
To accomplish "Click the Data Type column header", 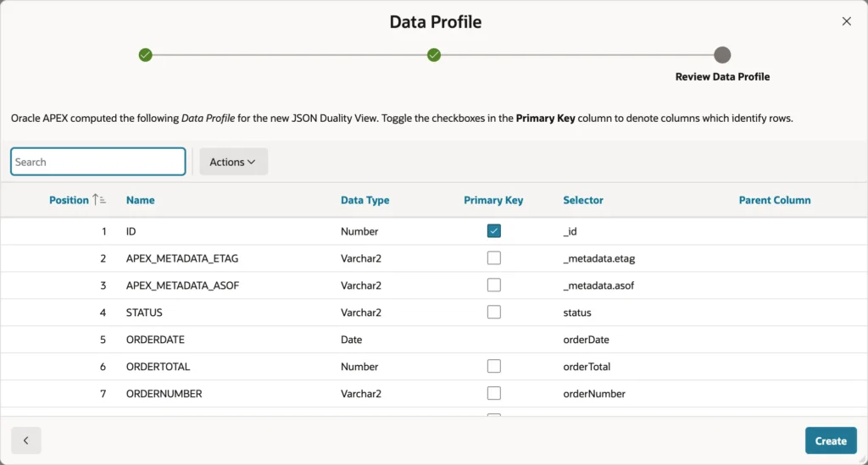I will pos(364,200).
